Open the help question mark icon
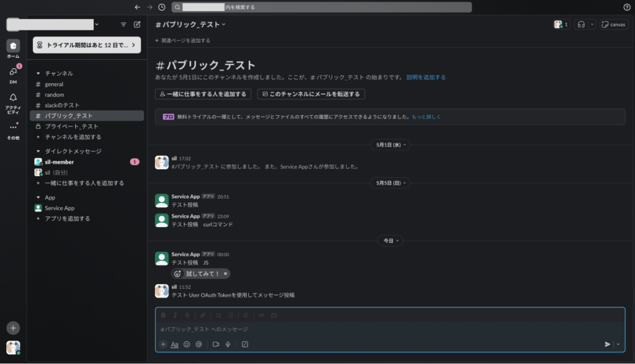 (626, 7)
